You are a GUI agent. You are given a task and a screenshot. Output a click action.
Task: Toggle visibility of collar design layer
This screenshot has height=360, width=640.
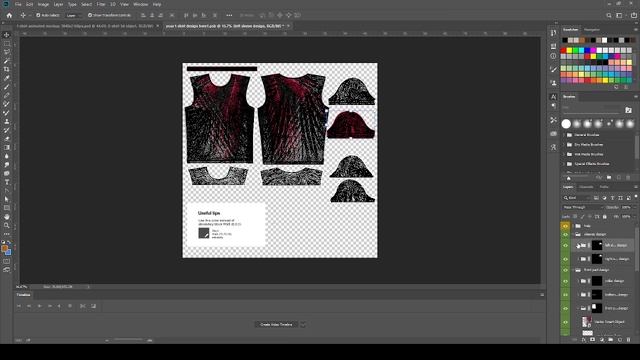pos(565,281)
